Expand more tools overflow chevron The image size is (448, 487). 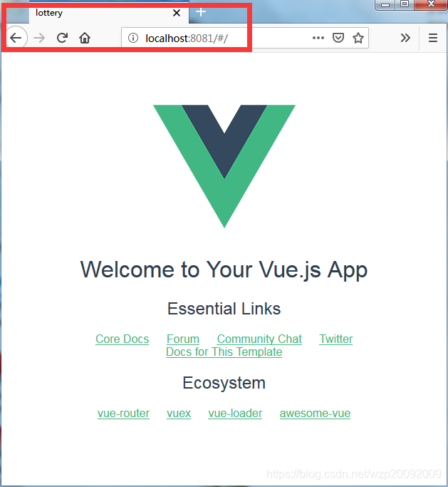(x=405, y=38)
